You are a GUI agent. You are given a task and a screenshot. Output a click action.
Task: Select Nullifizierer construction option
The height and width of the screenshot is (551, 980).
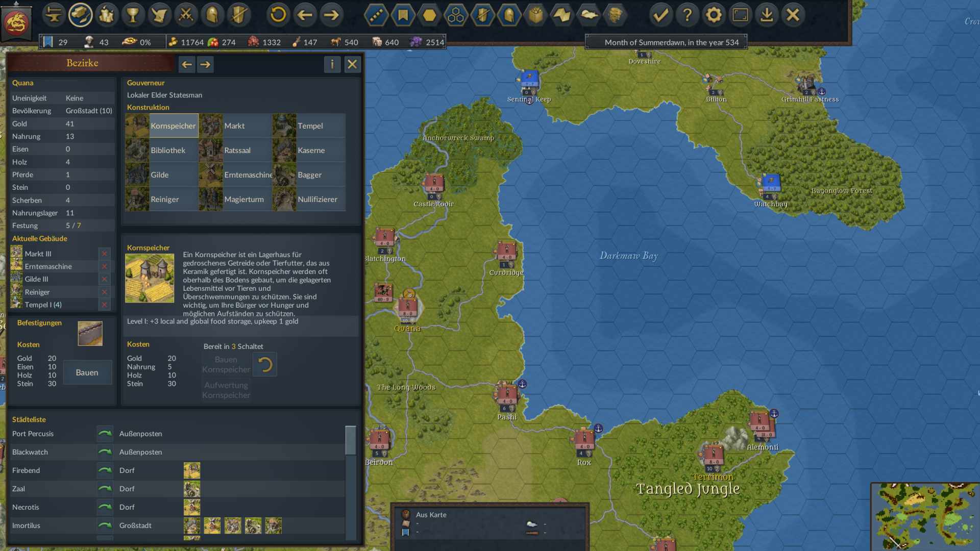(x=309, y=199)
